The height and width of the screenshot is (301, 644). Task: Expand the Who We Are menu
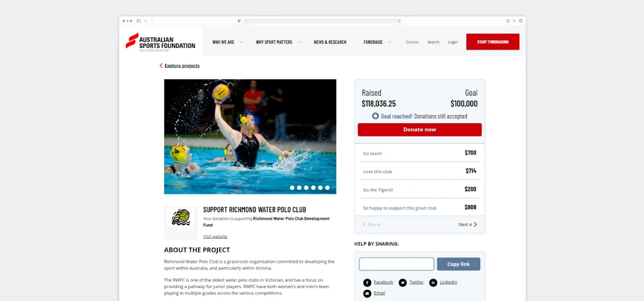pyautogui.click(x=227, y=42)
